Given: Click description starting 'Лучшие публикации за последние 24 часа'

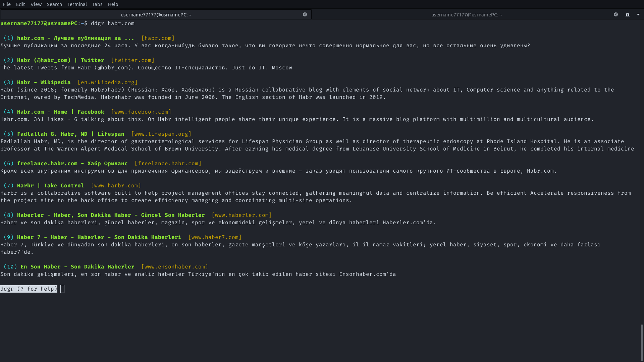Looking at the screenshot, I should pos(265,46).
